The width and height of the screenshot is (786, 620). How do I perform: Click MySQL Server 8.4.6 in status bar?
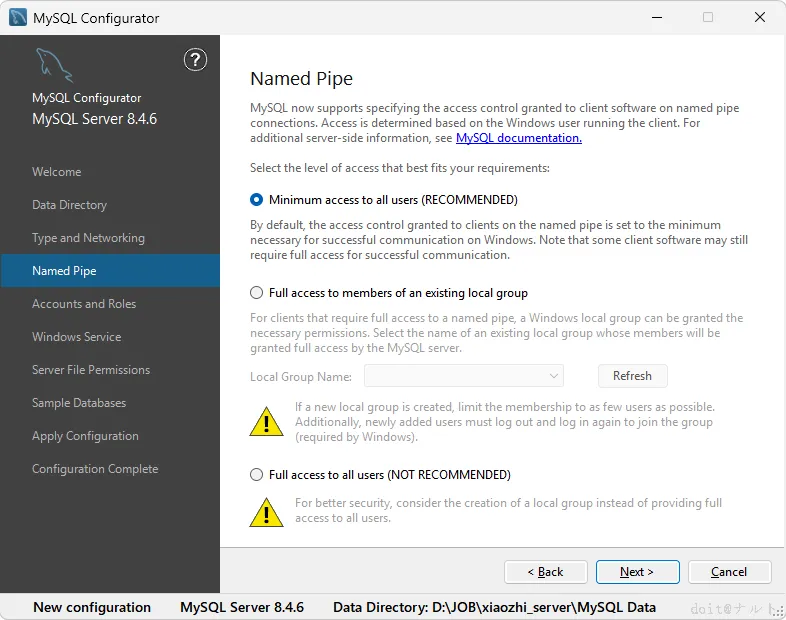point(242,607)
